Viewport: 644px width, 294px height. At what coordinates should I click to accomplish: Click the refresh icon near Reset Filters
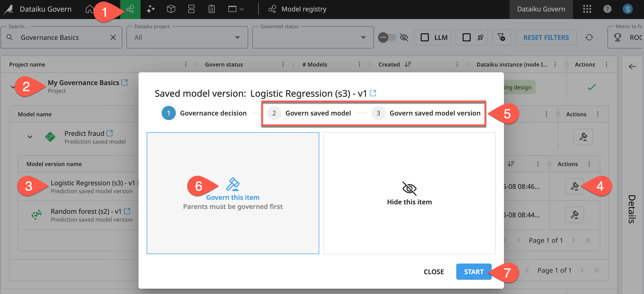pos(589,38)
